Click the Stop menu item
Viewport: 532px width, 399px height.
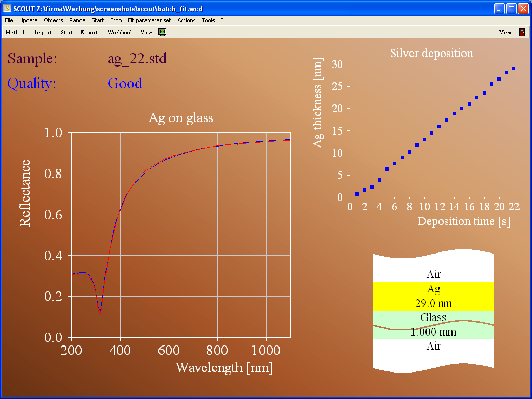pos(116,20)
